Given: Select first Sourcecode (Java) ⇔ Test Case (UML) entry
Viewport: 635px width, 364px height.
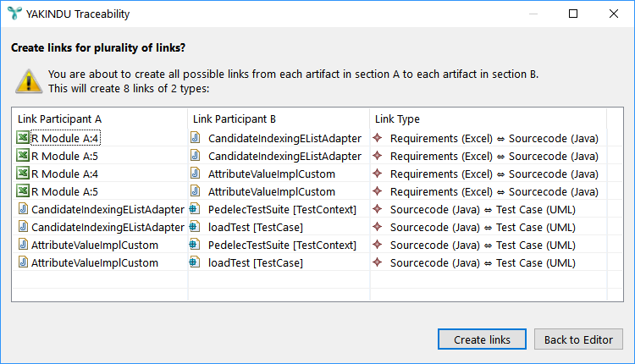Looking at the screenshot, I should coord(483,209).
